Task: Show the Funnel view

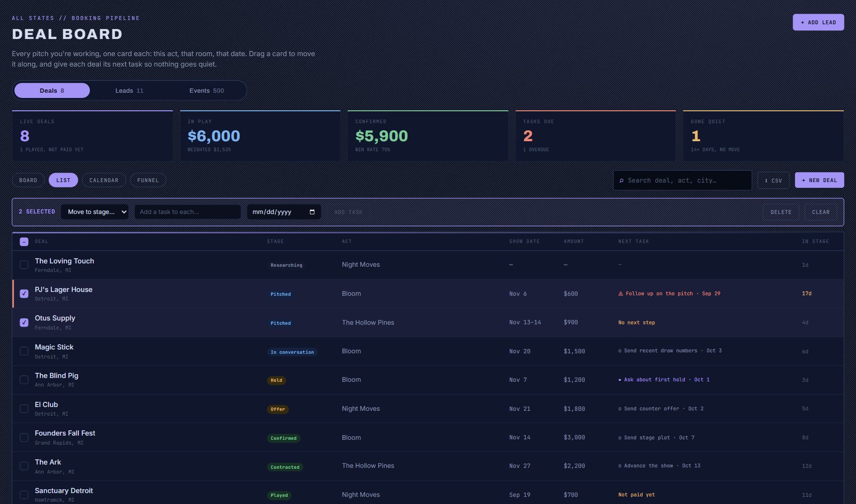Action: 148,180
